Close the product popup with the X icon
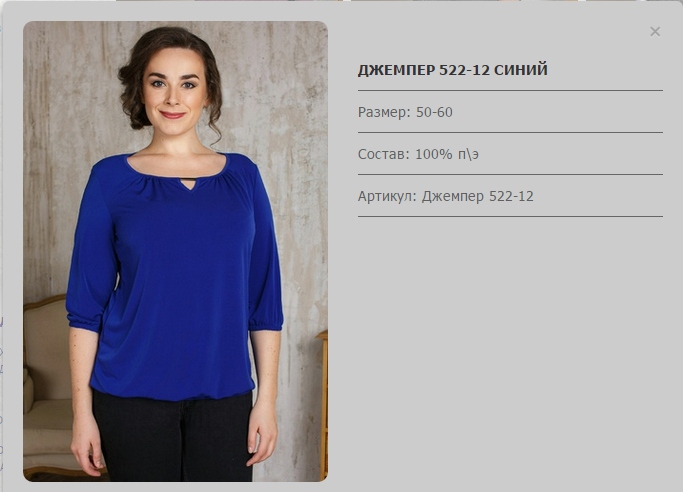Image resolution: width=683 pixels, height=492 pixels. pos(655,31)
